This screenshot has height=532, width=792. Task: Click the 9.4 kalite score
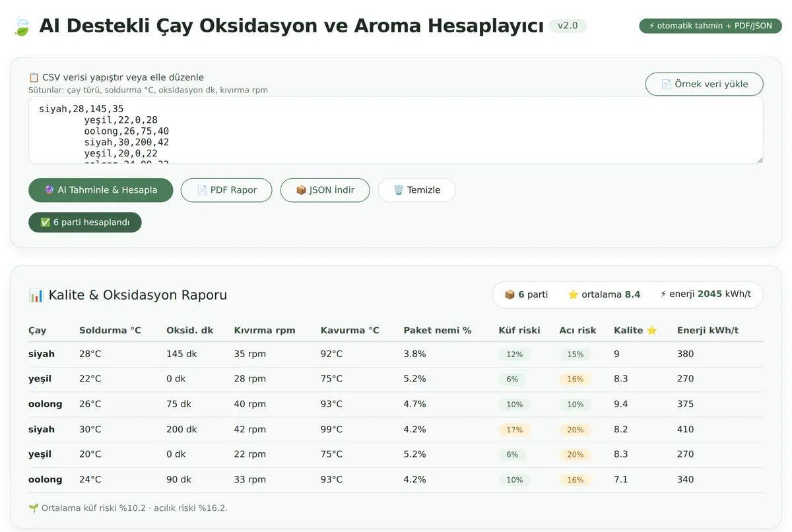621,404
